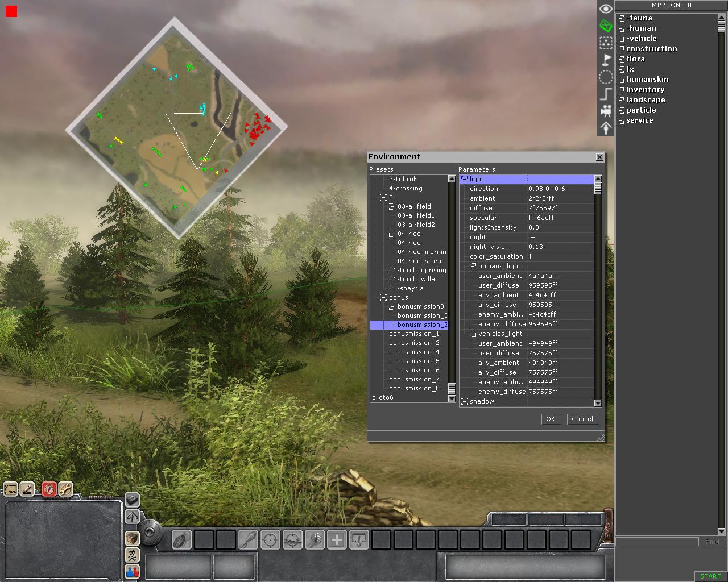728x582 pixels.
Task: Collapse the vehicles_light parameter group
Action: click(x=473, y=334)
